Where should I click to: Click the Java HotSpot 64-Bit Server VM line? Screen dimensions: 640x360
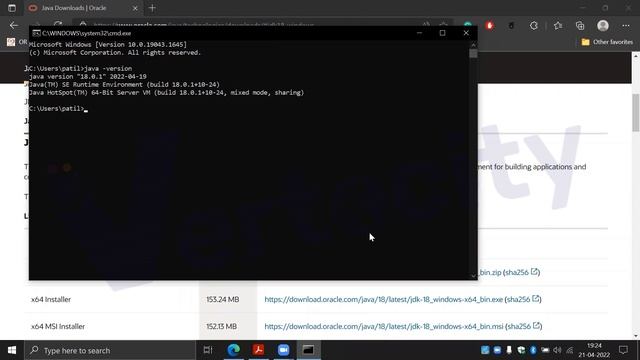click(x=167, y=93)
